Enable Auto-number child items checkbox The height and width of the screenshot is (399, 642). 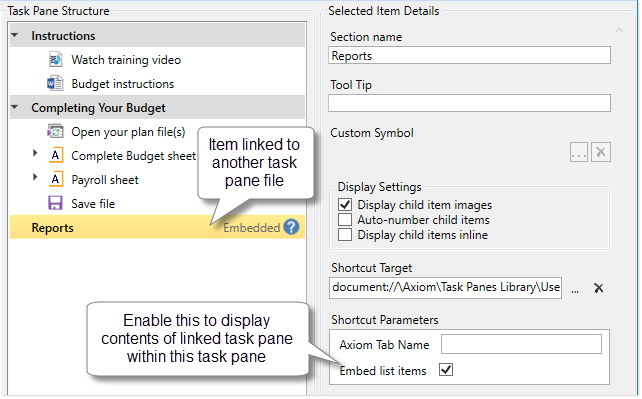[x=345, y=220]
